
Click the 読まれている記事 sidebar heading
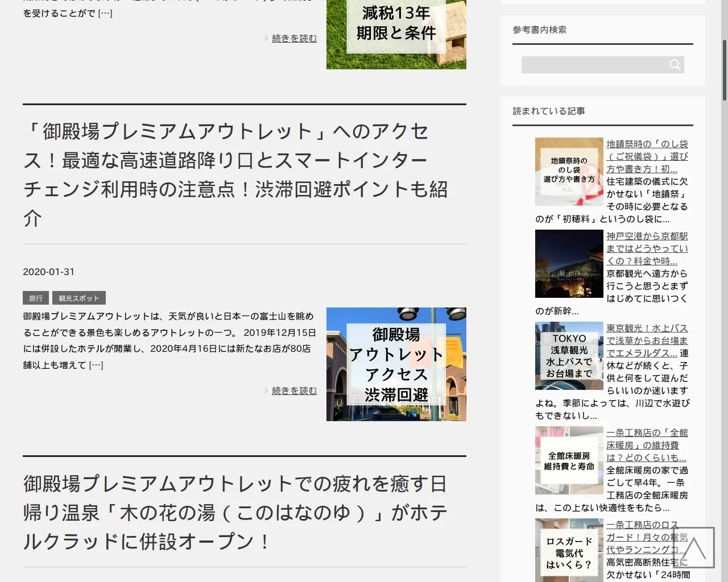point(549,111)
